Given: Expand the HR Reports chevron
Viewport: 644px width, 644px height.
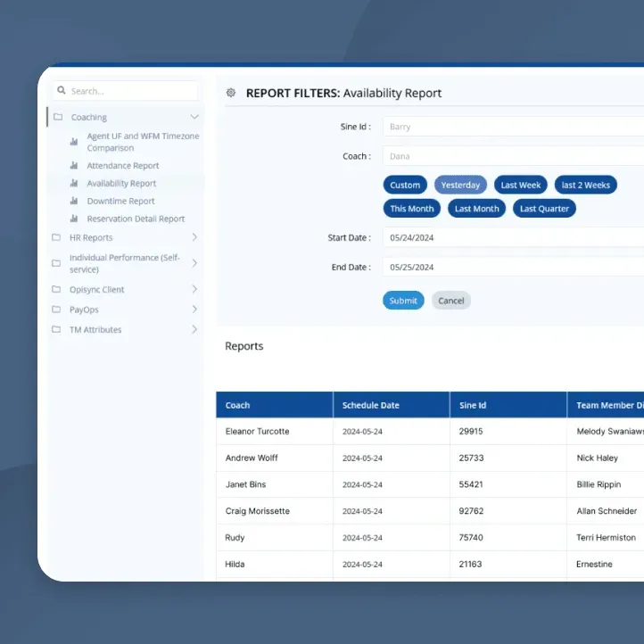Looking at the screenshot, I should [194, 237].
